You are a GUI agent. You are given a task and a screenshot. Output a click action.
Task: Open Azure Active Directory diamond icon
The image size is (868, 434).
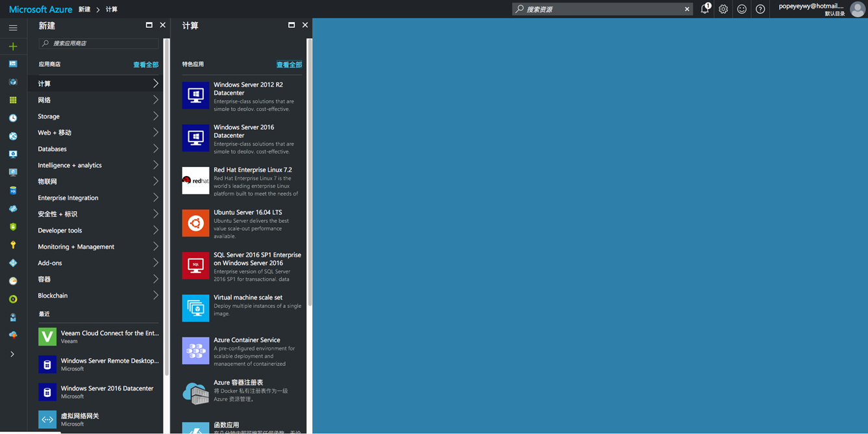(13, 263)
